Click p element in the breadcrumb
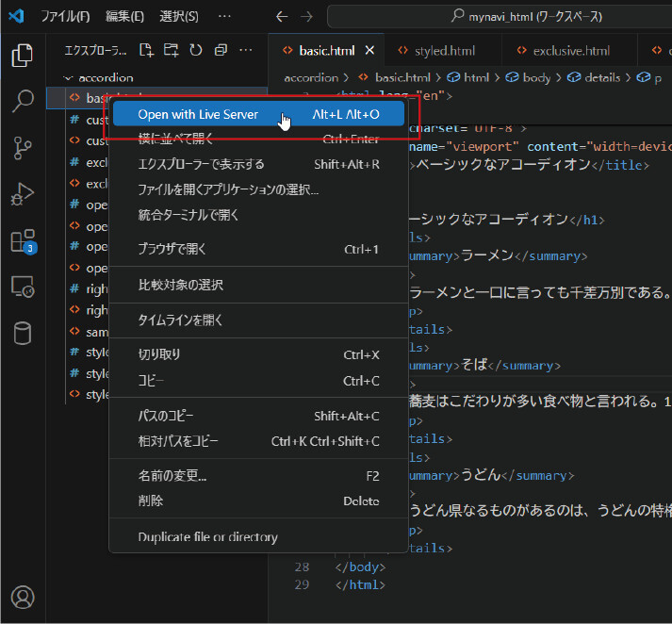 [658, 78]
